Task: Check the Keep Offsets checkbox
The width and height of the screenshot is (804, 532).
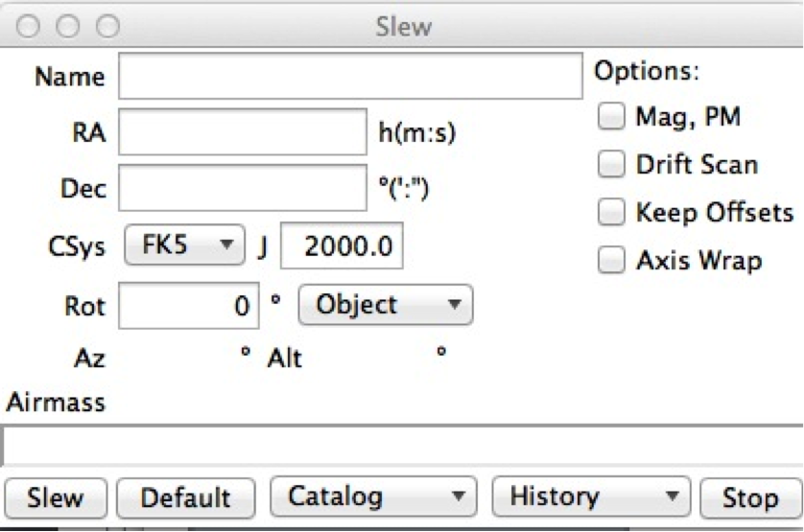Action: (x=611, y=213)
